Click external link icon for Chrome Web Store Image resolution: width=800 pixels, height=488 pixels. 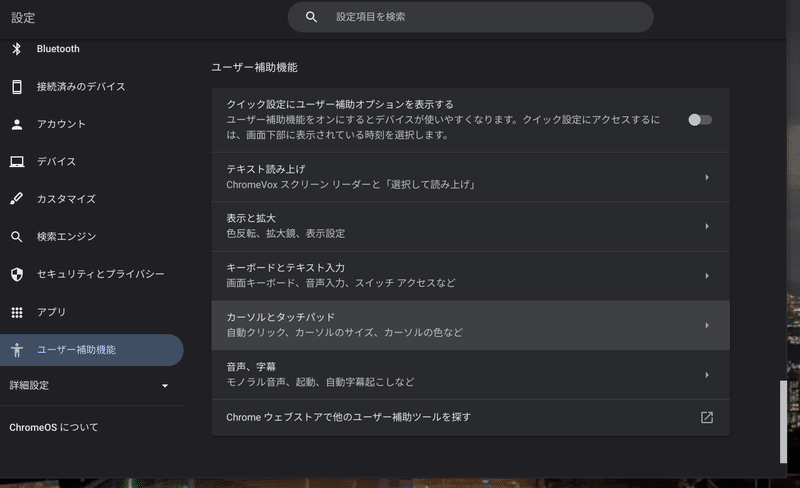coord(707,418)
